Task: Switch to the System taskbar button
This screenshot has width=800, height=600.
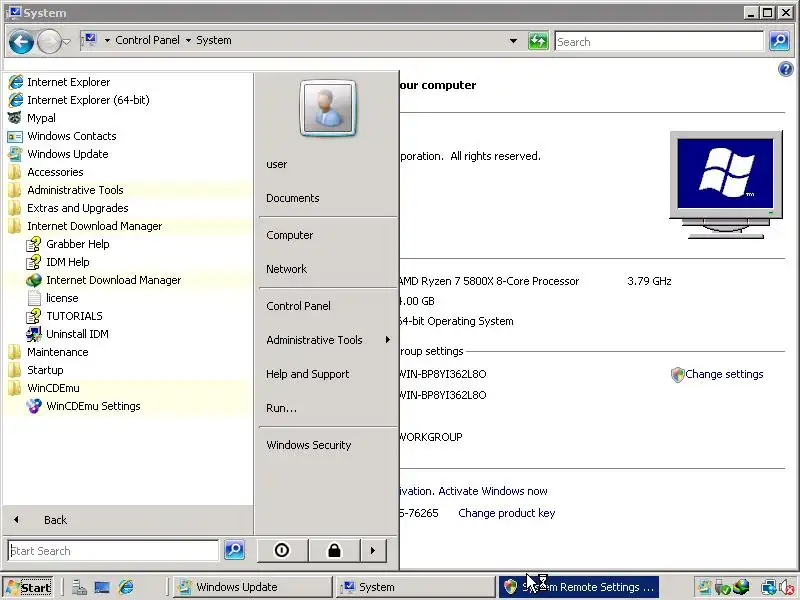Action: click(x=415, y=587)
